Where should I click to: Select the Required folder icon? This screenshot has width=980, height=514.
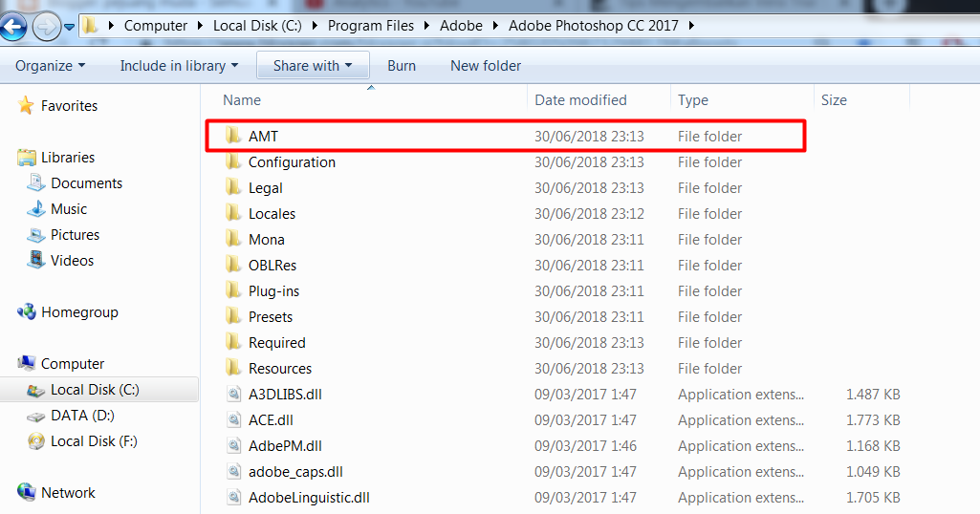click(233, 342)
